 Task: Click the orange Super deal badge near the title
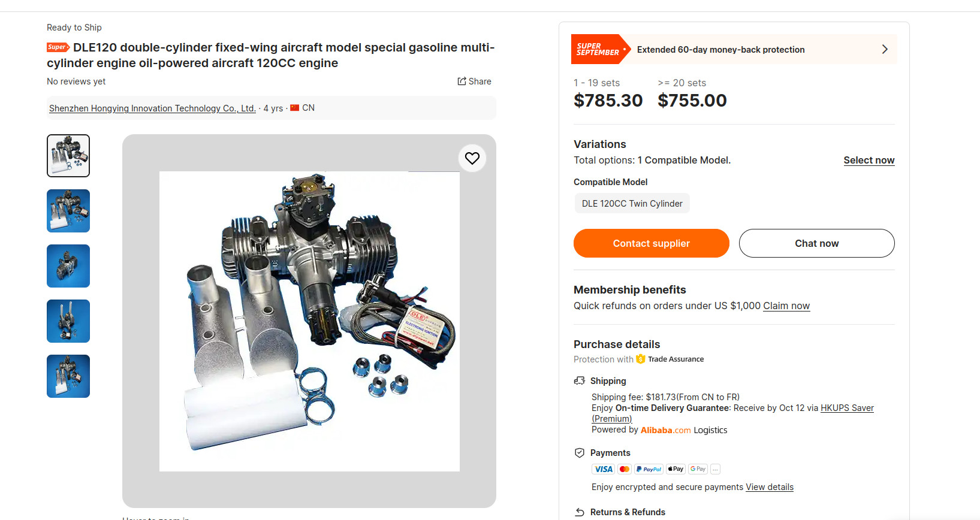[58, 47]
